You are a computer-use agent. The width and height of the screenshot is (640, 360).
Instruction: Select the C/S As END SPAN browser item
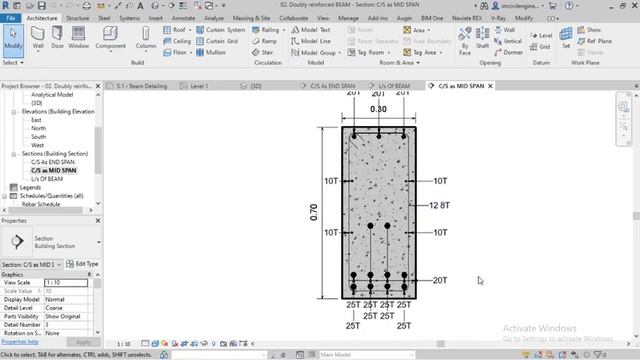pyautogui.click(x=53, y=162)
